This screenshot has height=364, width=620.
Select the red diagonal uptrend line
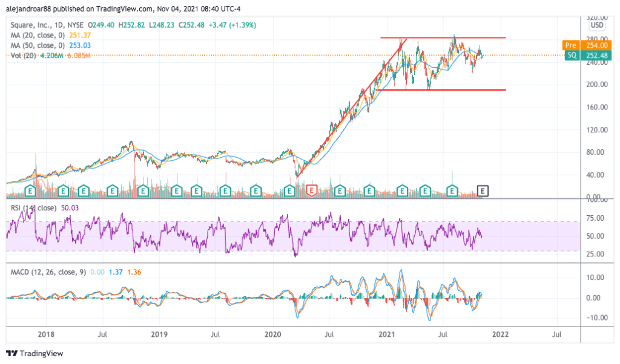tap(352, 108)
